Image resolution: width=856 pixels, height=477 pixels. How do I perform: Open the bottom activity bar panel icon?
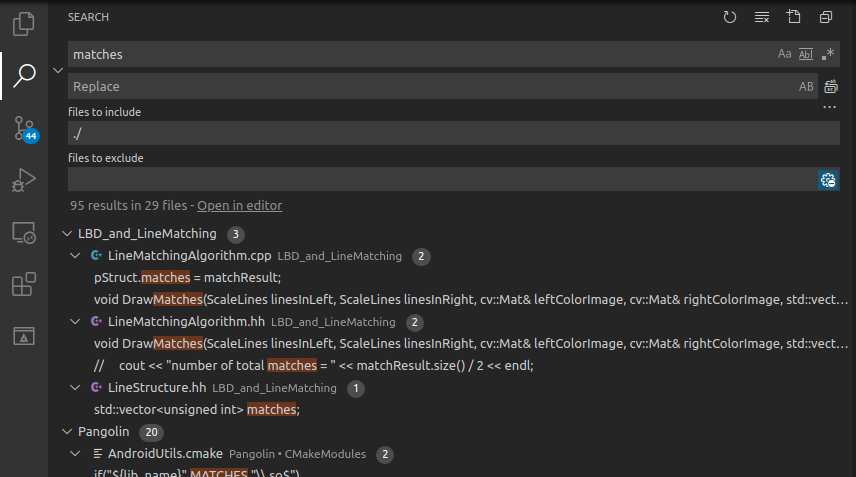[23, 336]
